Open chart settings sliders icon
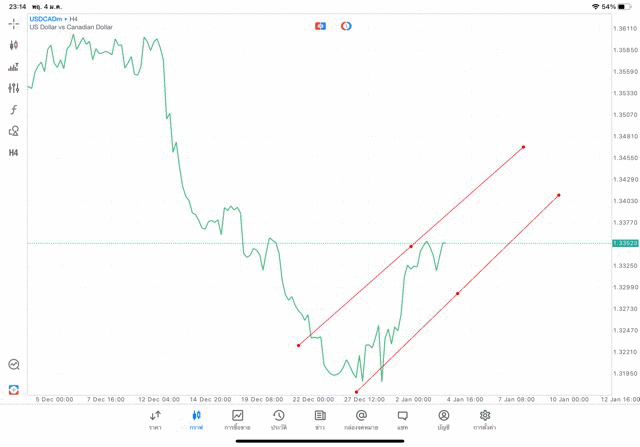This screenshot has height=447, width=640. pos(13,88)
